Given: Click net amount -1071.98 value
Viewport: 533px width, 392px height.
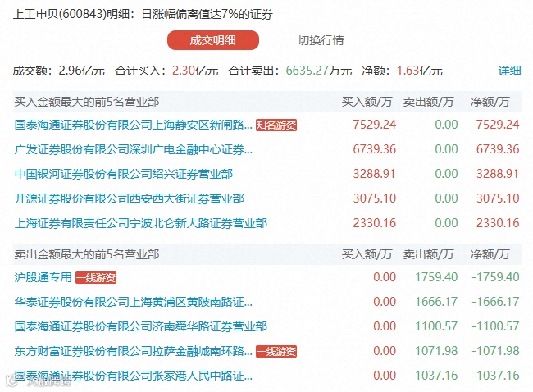Looking at the screenshot, I should (x=495, y=351).
